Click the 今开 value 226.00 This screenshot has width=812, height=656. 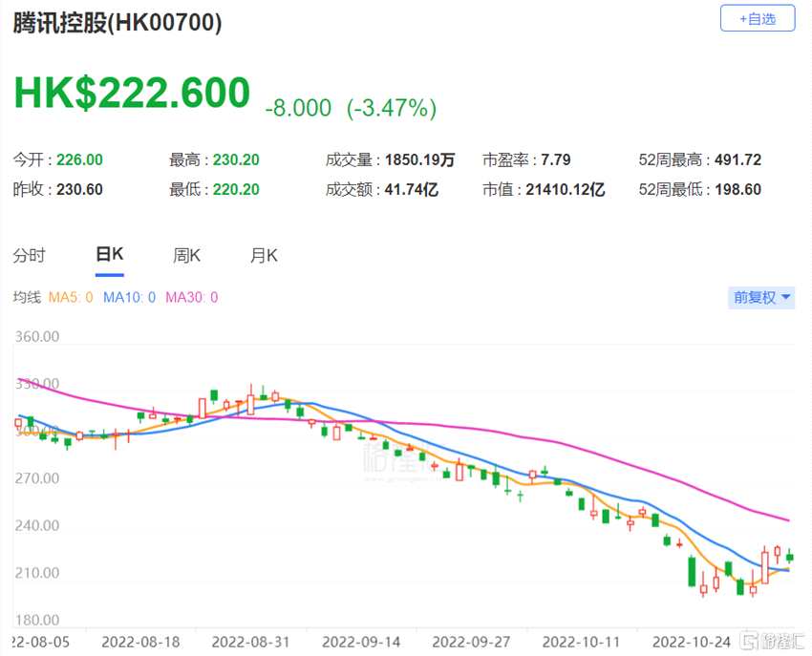click(79, 159)
